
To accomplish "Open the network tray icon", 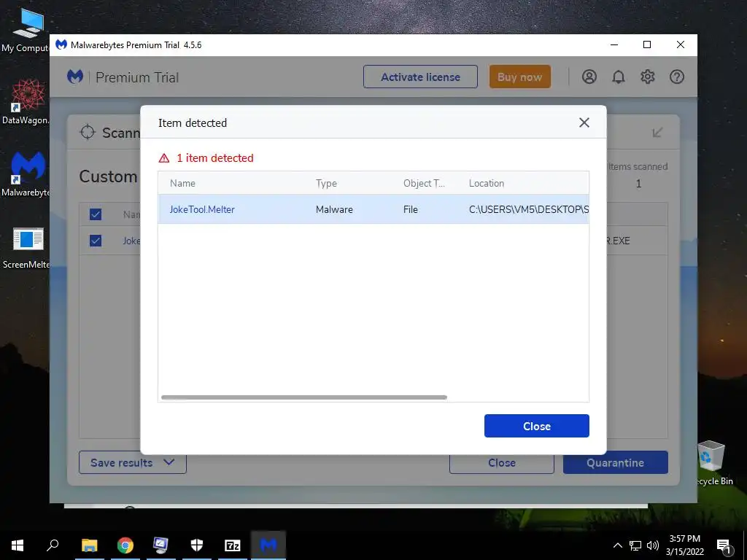I will [635, 545].
